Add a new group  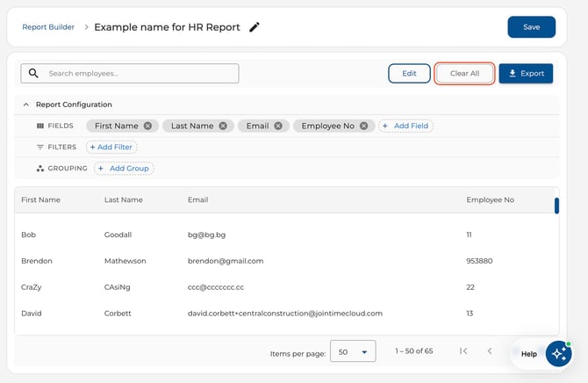124,169
